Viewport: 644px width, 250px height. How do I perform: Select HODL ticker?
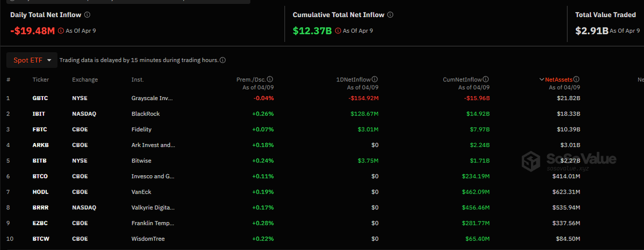(41, 192)
